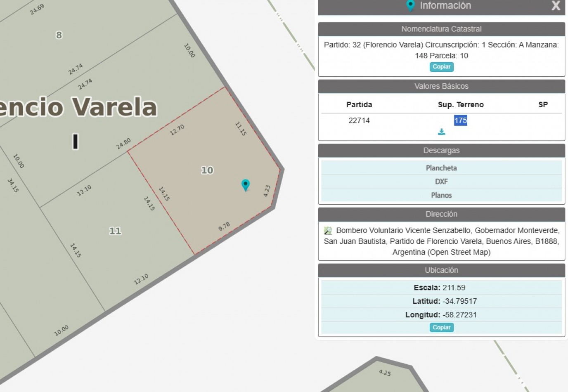The height and width of the screenshot is (392, 568).
Task: Click the Nomenclatura Catastral header
Action: [441, 29]
